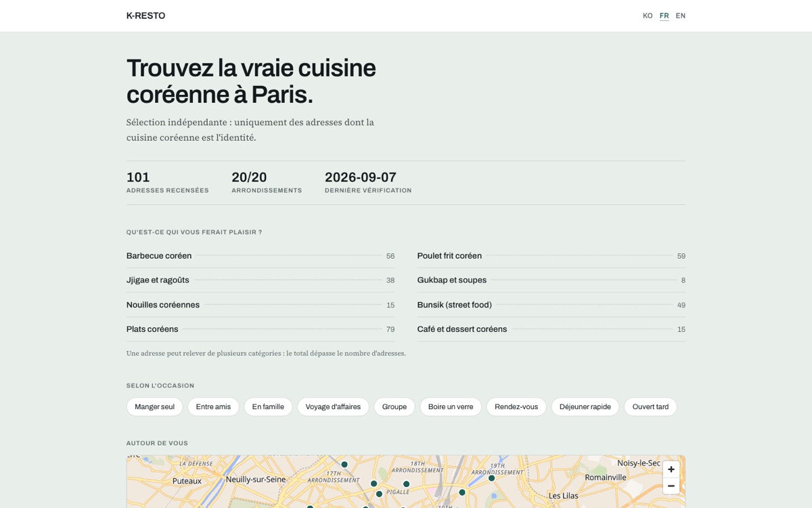
Task: Click the Les Lilas label on the map
Action: pyautogui.click(x=564, y=496)
